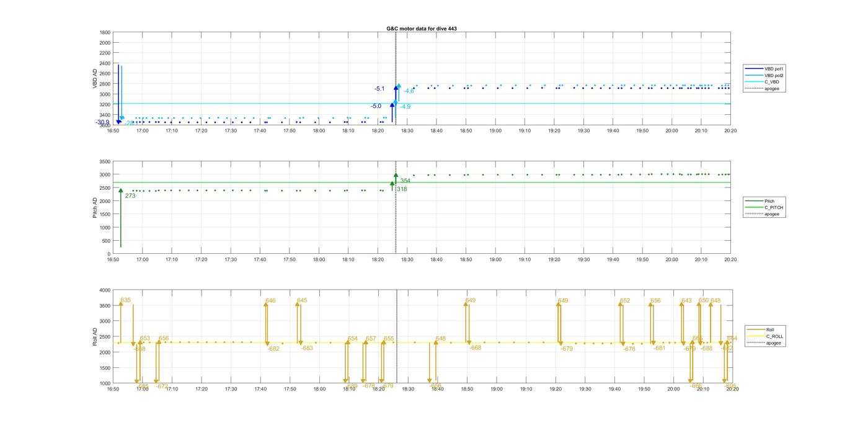Click the '4000' tick on Roll axis
868x430 pixels.
click(x=105, y=290)
